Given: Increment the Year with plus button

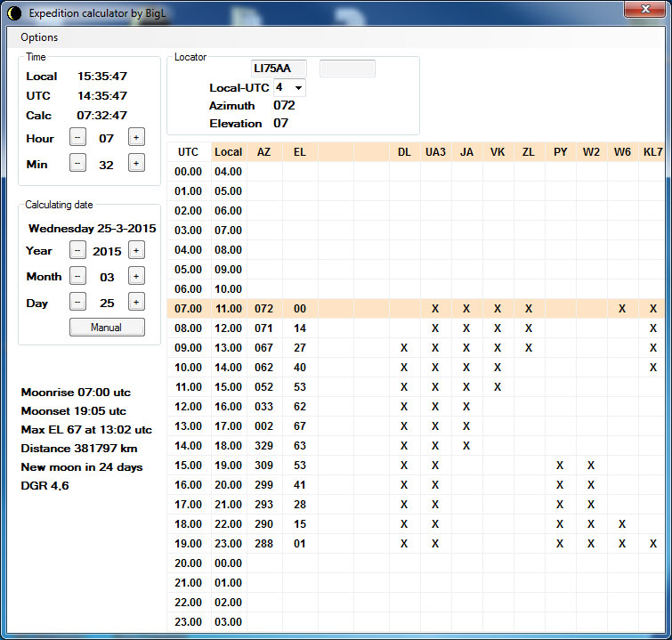Looking at the screenshot, I should coord(136,250).
